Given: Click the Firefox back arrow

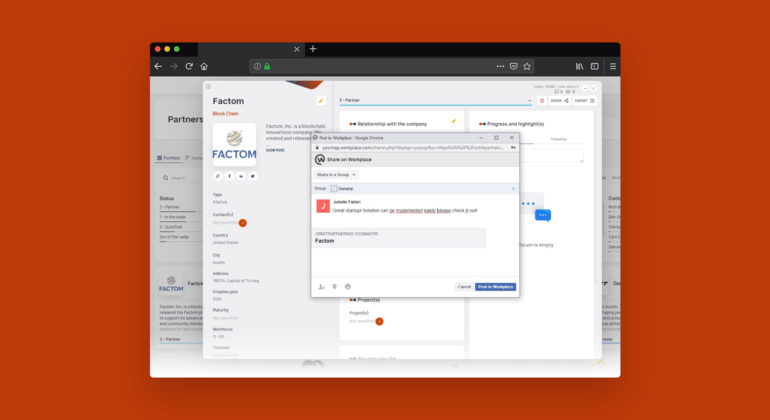Looking at the screenshot, I should tap(158, 66).
